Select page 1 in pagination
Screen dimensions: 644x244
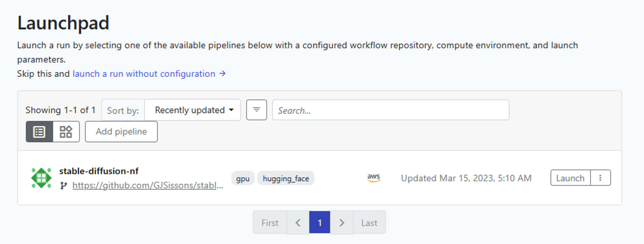pos(320,223)
